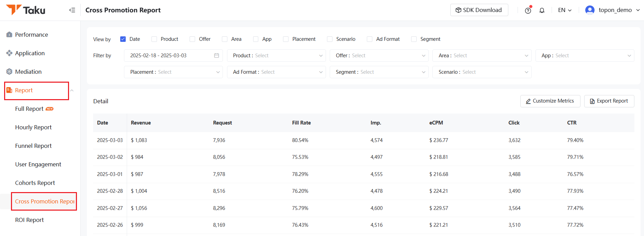
Task: Click the Taku logo
Action: pos(25,10)
